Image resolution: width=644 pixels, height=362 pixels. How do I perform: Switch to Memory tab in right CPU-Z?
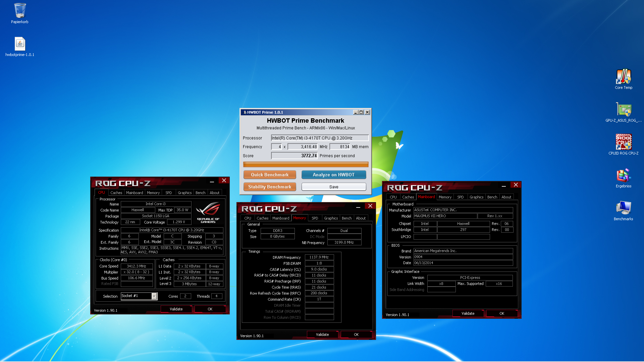445,197
